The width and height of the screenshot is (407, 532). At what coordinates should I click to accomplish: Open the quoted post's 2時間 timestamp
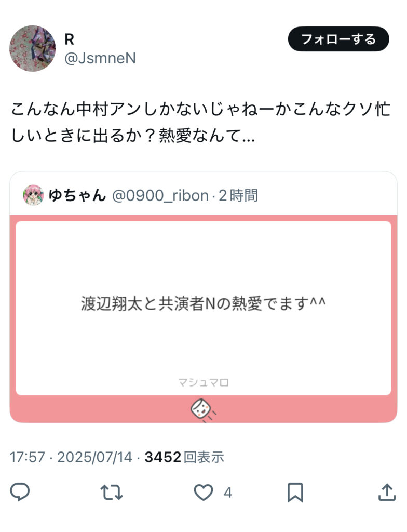[238, 195]
